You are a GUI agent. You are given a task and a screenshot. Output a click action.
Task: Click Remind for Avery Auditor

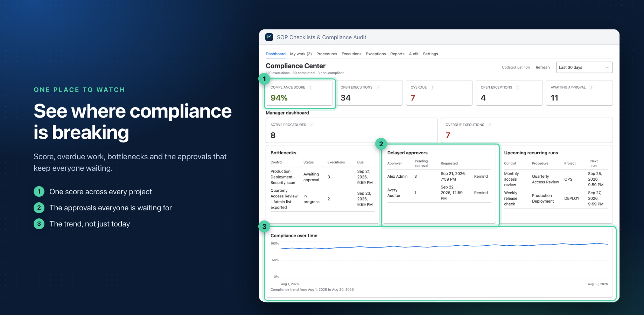[x=481, y=193]
